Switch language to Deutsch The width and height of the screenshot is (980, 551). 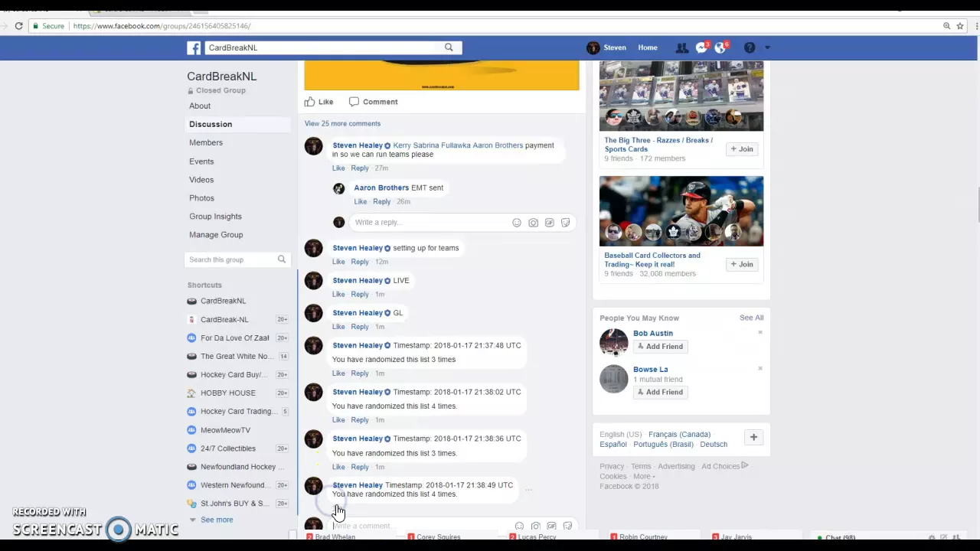(714, 445)
